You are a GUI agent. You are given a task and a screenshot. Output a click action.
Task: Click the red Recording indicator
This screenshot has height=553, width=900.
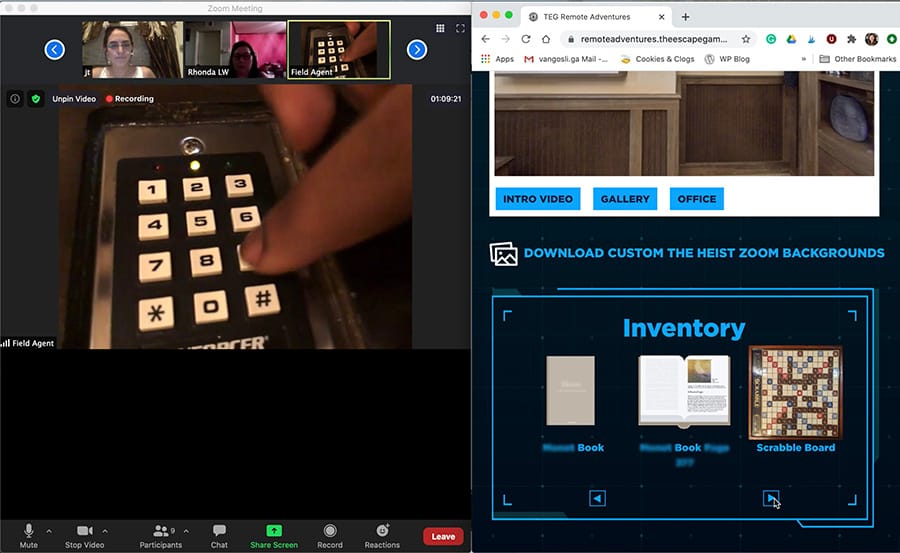[130, 99]
